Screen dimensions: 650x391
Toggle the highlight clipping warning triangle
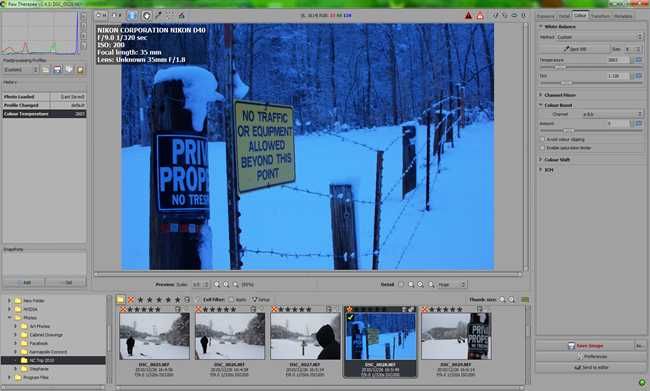(x=480, y=16)
